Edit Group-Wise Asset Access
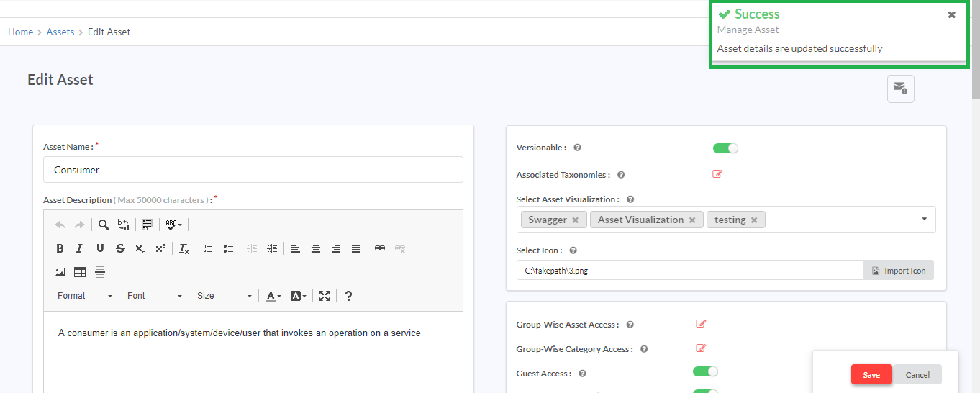The width and height of the screenshot is (980, 393). click(x=701, y=324)
